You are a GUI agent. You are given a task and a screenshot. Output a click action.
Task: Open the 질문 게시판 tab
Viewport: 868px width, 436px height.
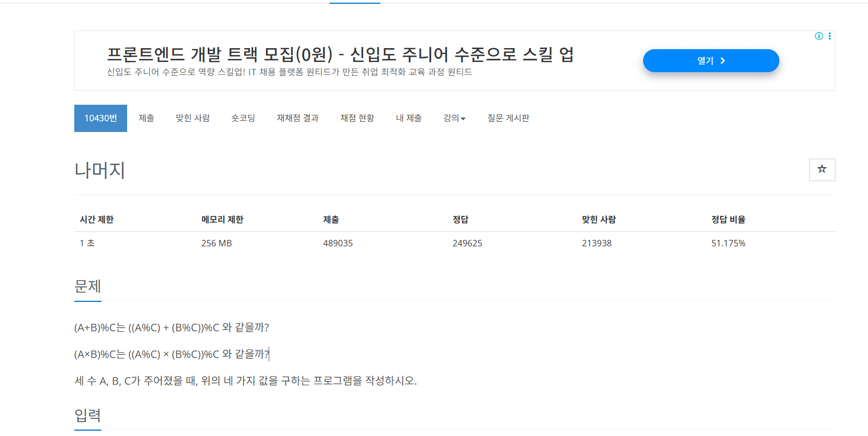coord(508,118)
